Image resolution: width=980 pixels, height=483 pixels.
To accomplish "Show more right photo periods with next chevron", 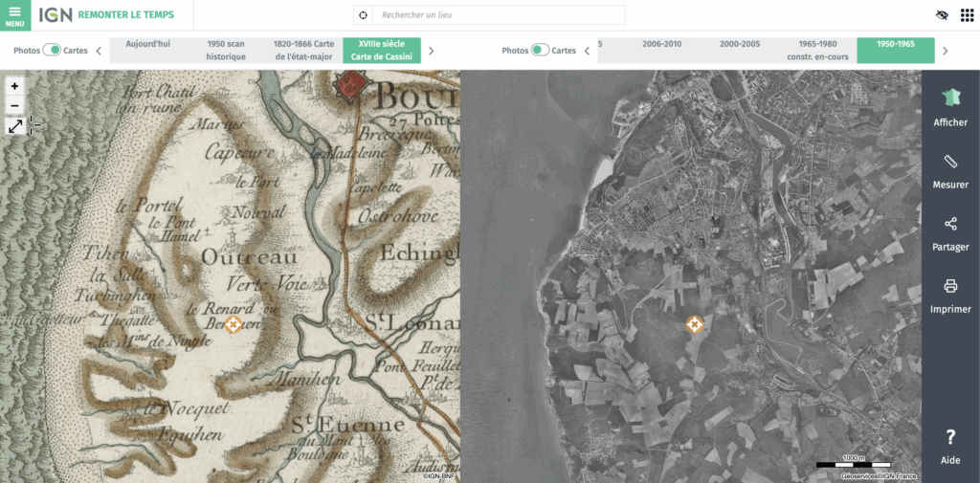I will [946, 51].
